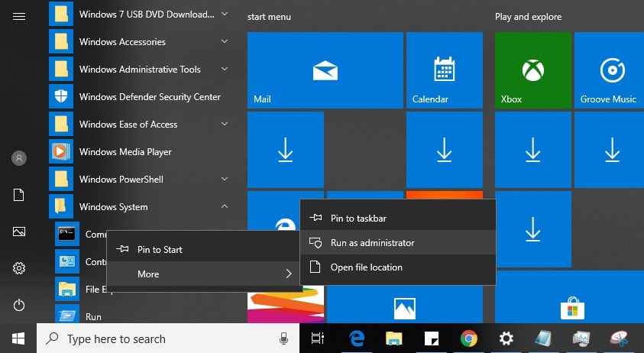This screenshot has width=644, height=353.
Task: Open the Mail tile
Action: pyautogui.click(x=325, y=70)
